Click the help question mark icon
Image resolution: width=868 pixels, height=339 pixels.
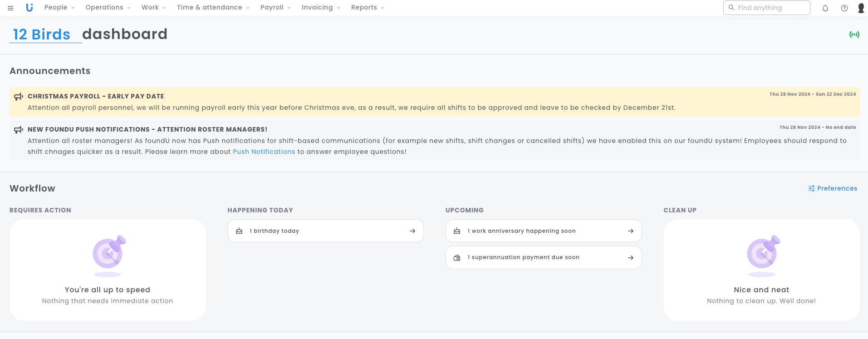click(x=844, y=8)
